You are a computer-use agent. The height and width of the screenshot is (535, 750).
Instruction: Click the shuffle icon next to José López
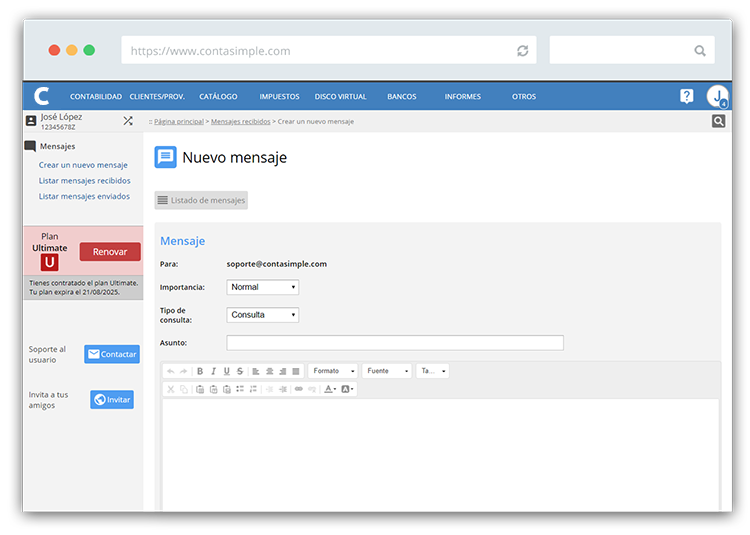128,121
